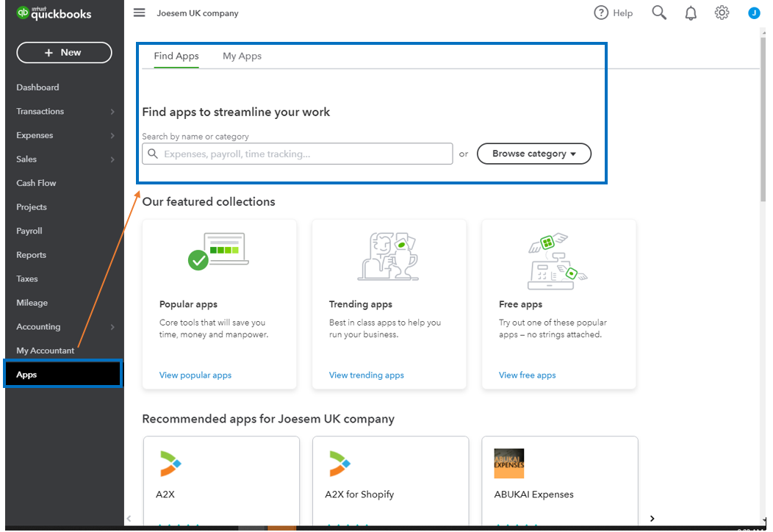Viewport: 773px width, 532px height.
Task: Switch to the Find Apps tab
Action: coord(176,56)
